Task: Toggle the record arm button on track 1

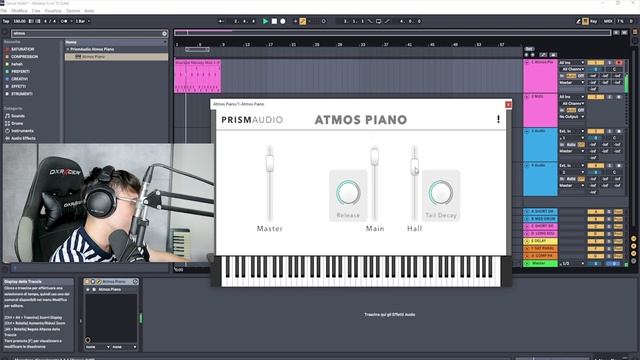Action: pyautogui.click(x=619, y=62)
